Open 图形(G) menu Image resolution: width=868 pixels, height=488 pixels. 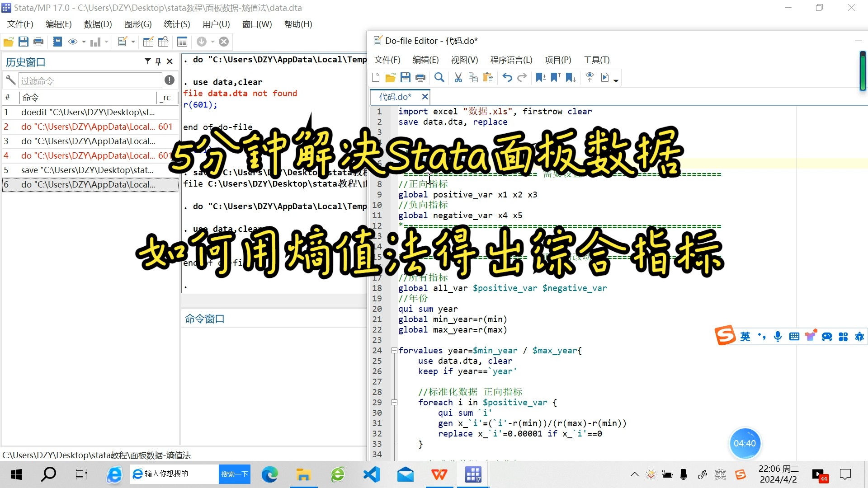point(138,24)
